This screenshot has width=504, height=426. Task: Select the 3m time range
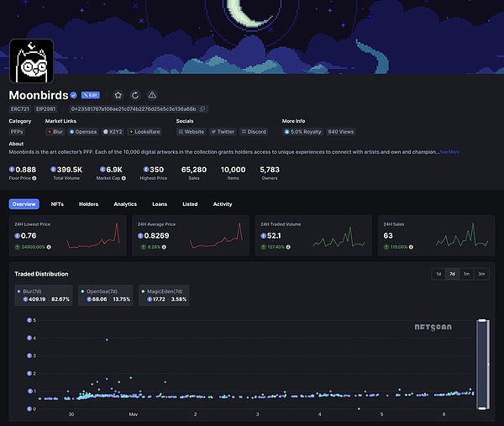[x=481, y=274]
